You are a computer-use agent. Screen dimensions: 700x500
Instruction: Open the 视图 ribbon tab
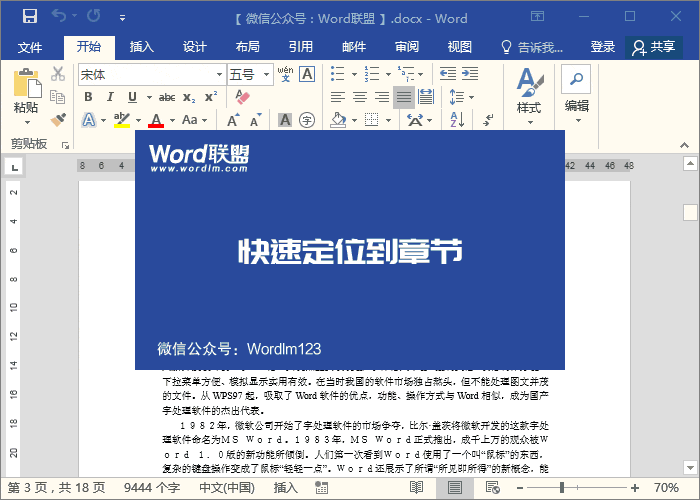[x=459, y=47]
